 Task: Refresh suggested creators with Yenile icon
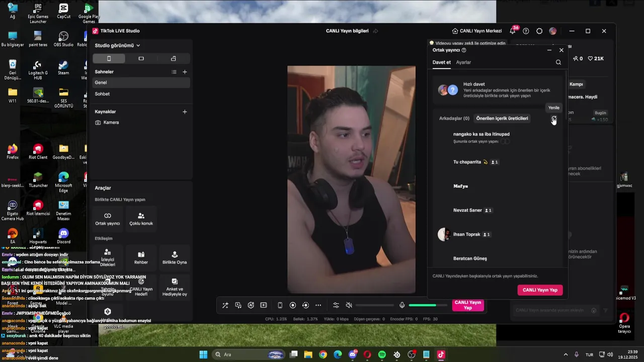click(x=553, y=119)
